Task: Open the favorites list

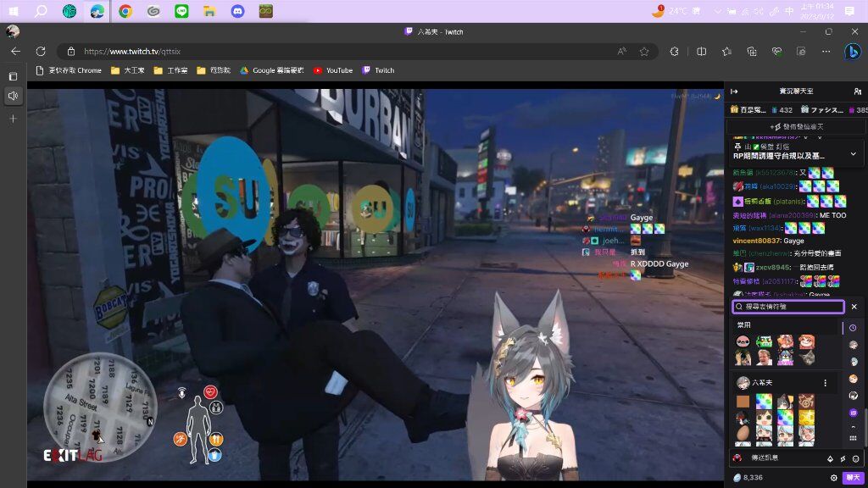Action: [x=726, y=52]
